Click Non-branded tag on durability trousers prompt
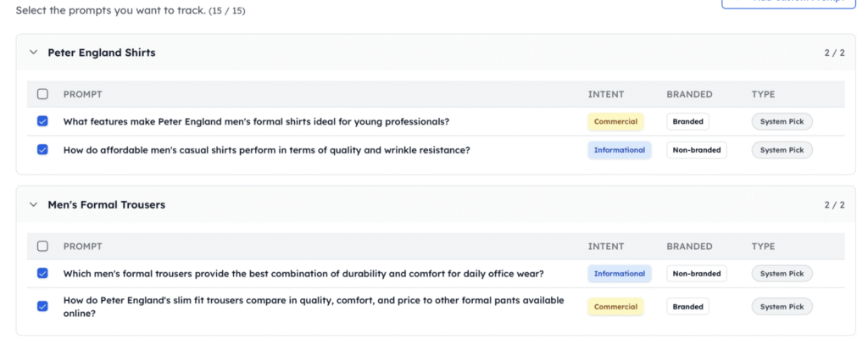 pos(697,274)
